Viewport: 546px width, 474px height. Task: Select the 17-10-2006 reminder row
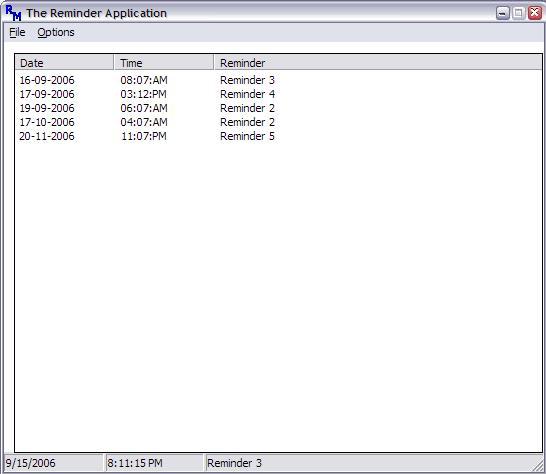click(147, 122)
